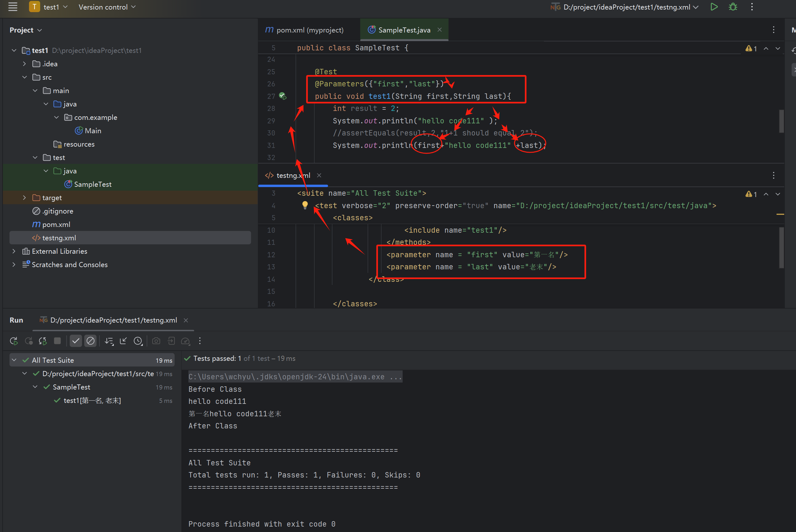Click the yellow lightbulb quick-fix icon

tap(305, 205)
